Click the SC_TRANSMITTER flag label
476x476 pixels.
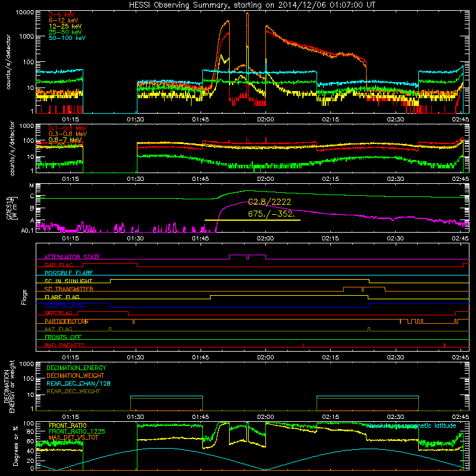pos(69,289)
